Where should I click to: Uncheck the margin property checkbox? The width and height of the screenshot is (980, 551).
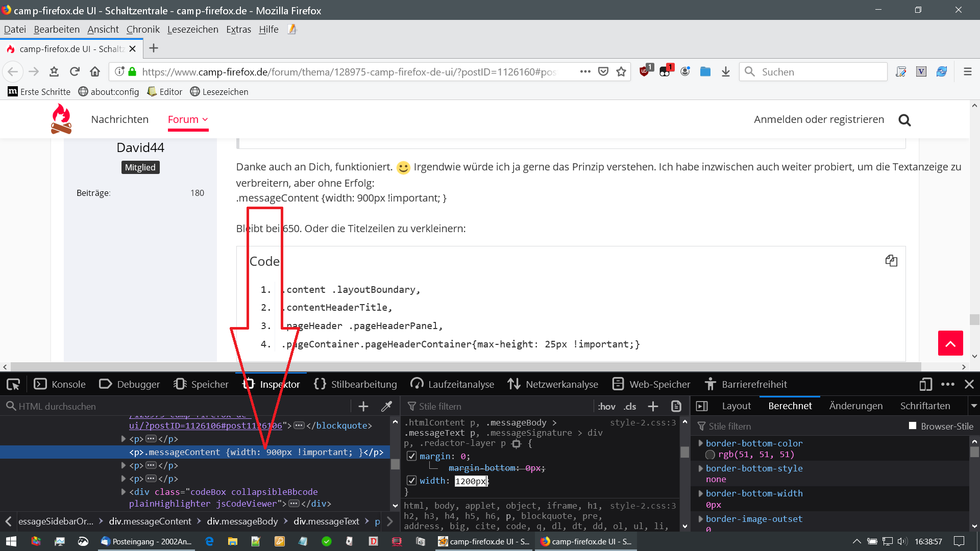(x=412, y=456)
